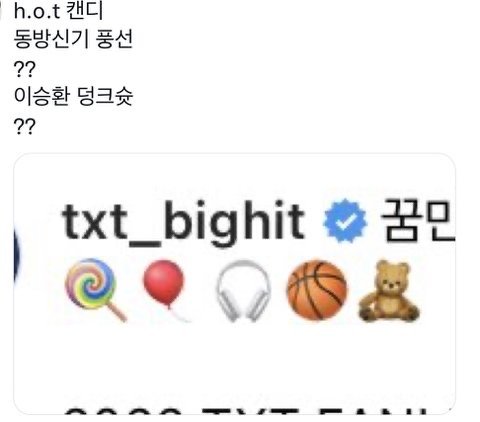The height and width of the screenshot is (422, 480).
Task: Click the second '??' line
Action: click(24, 127)
